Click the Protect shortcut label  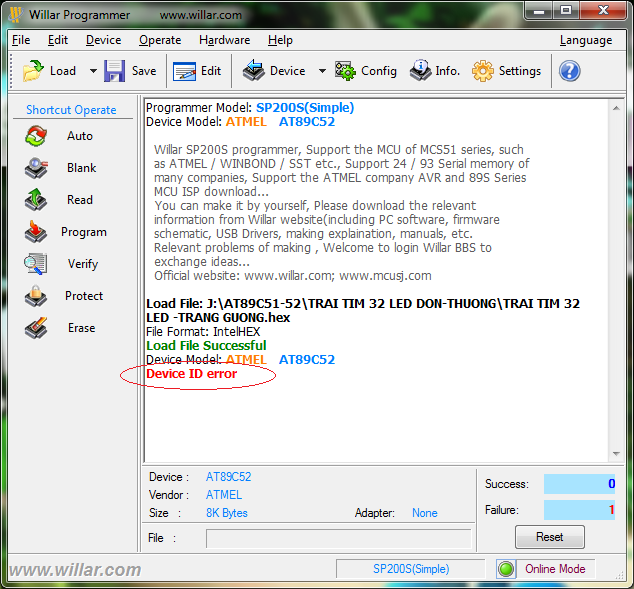pyautogui.click(x=84, y=296)
